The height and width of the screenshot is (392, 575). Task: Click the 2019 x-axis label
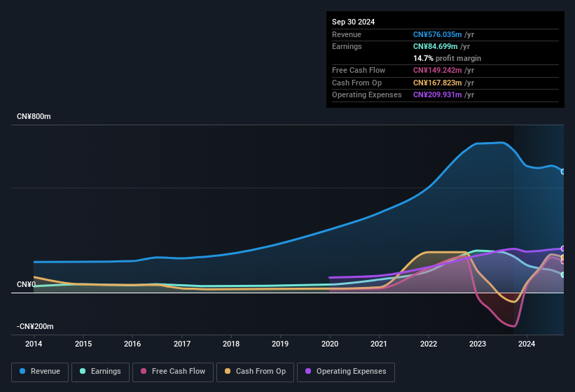pyautogui.click(x=280, y=344)
